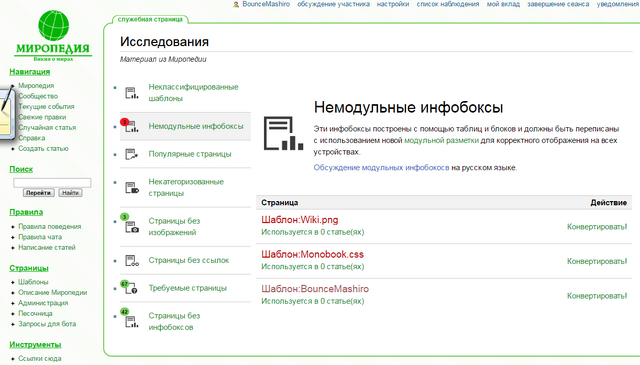
Task: Open 'Сообщество' in navigation sidebar
Action: pos(38,96)
